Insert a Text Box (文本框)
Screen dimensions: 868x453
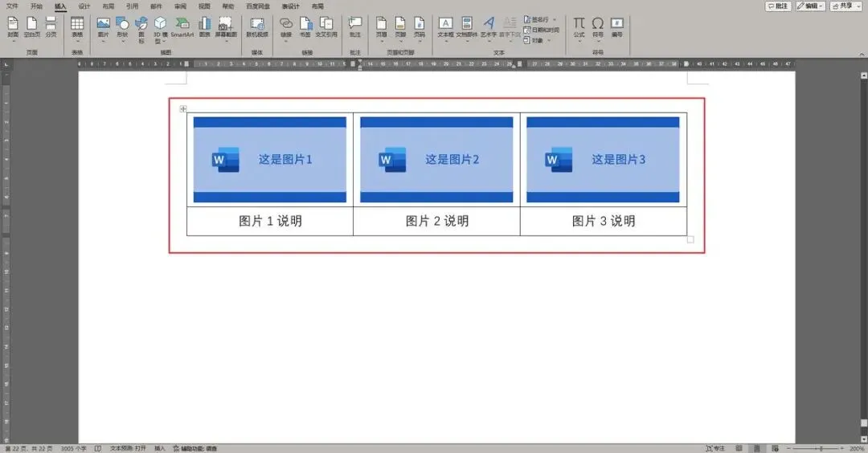(445, 27)
